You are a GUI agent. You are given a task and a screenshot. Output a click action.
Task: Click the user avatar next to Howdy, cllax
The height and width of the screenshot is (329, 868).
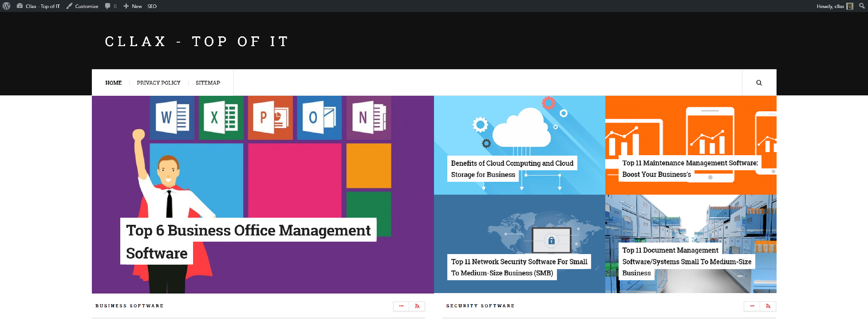(x=850, y=6)
